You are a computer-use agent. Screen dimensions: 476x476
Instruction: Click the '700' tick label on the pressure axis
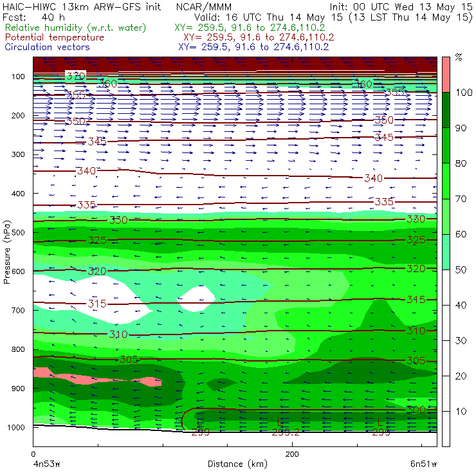click(x=18, y=311)
